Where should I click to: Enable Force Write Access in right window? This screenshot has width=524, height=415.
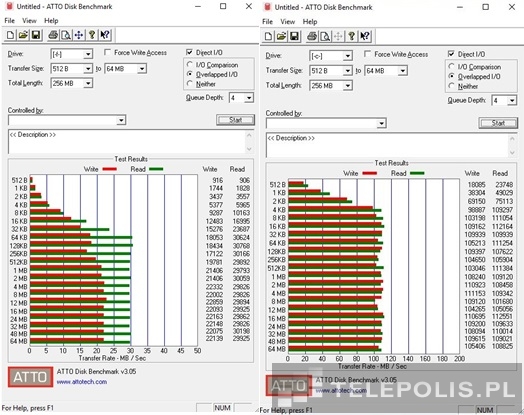[367, 54]
